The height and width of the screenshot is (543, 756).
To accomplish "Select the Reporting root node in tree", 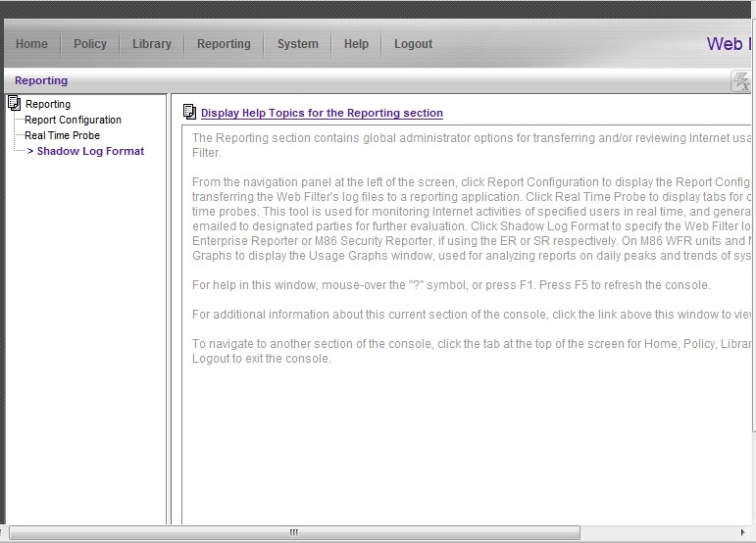I will pyautogui.click(x=48, y=104).
